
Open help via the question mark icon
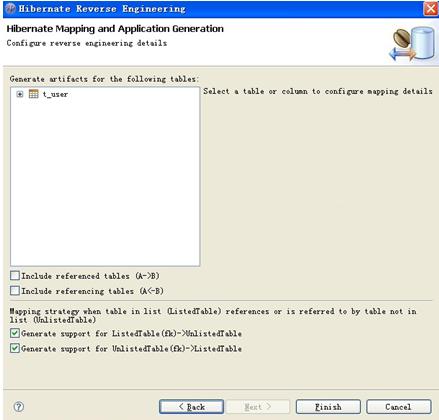(19, 407)
